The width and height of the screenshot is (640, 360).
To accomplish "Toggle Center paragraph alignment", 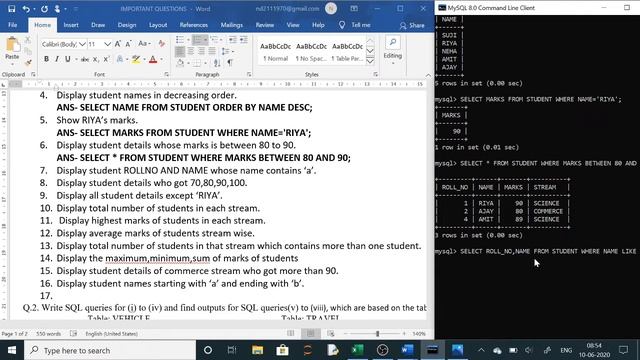I will 191,51.
